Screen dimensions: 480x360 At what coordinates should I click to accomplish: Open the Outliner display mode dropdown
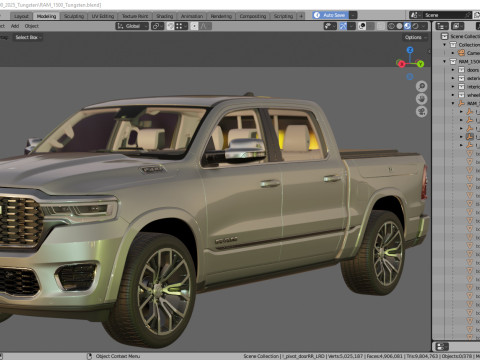point(457,26)
